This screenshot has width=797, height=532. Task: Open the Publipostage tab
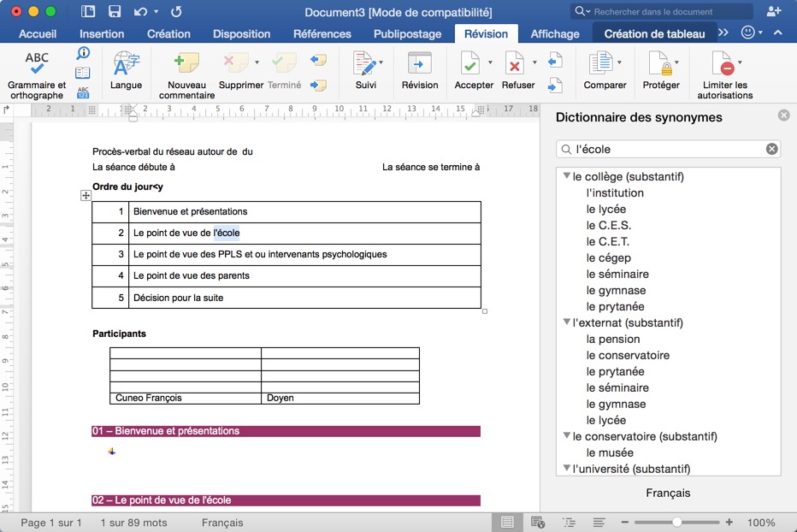[x=408, y=33]
